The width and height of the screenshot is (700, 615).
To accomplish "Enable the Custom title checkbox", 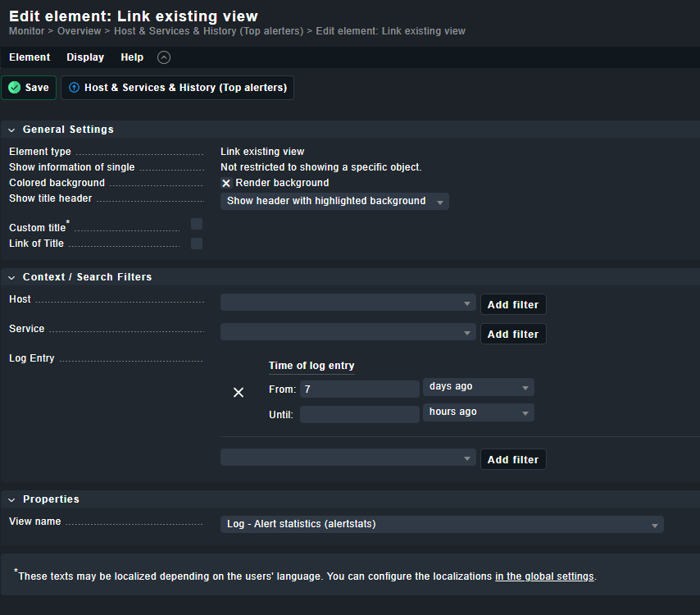I will [197, 224].
